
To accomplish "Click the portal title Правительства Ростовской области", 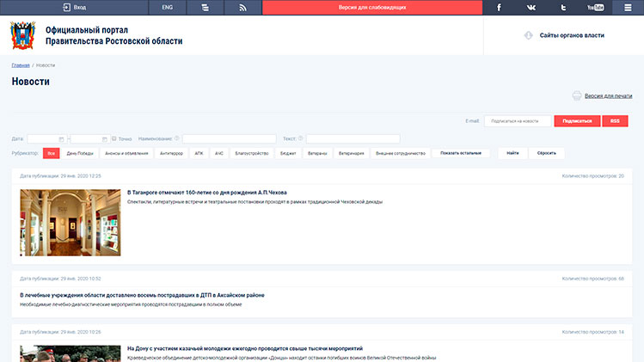I will pos(113,36).
